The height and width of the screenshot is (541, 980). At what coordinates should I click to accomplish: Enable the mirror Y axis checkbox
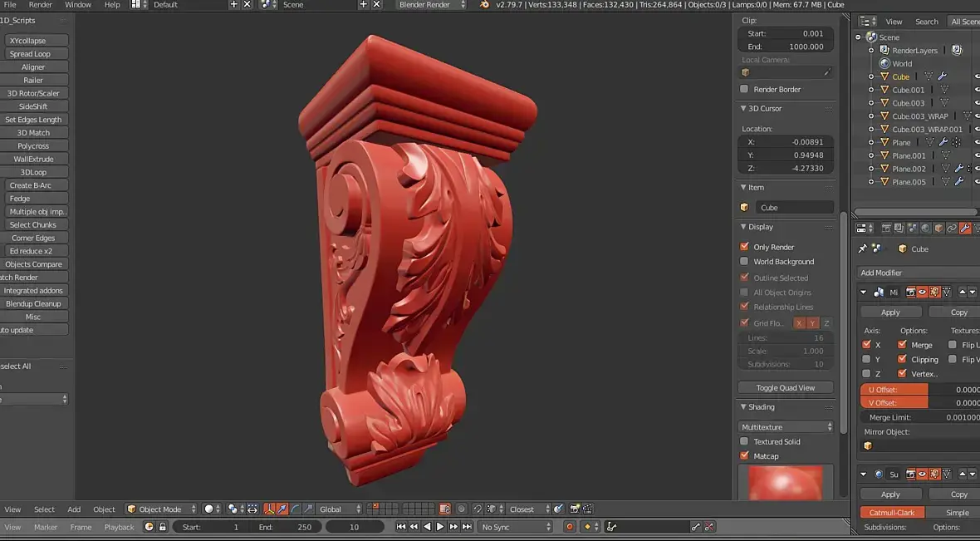click(x=867, y=360)
